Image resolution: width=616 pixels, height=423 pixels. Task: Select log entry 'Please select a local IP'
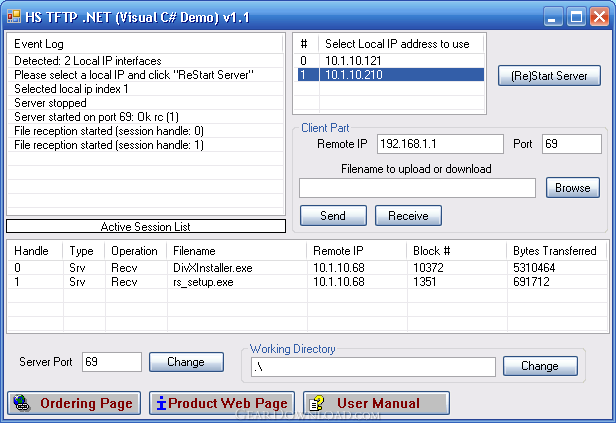(145, 75)
